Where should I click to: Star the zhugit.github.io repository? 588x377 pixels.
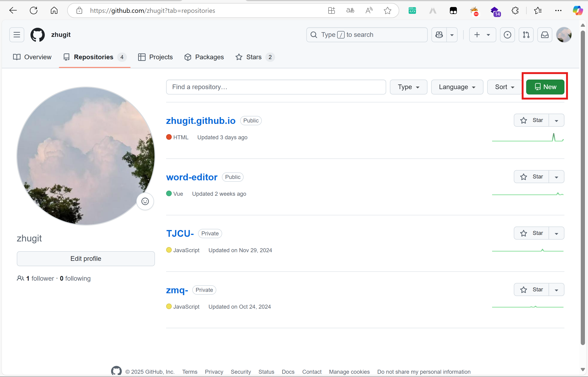pyautogui.click(x=532, y=120)
